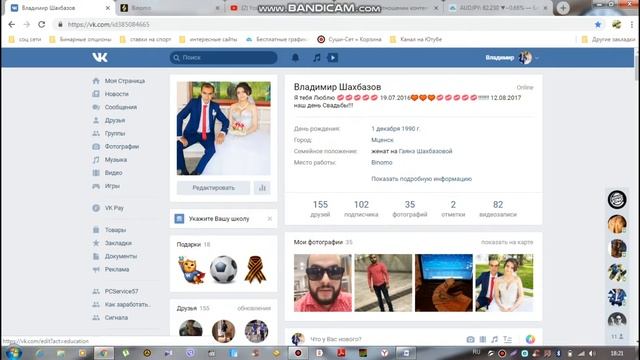Click the St. George ribbon gift
640x360 pixels.
pos(256,269)
